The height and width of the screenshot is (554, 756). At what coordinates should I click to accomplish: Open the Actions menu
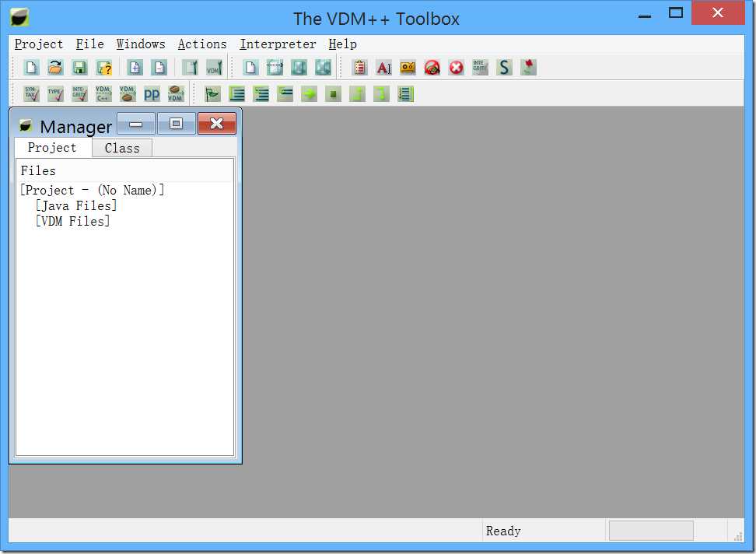pos(202,44)
